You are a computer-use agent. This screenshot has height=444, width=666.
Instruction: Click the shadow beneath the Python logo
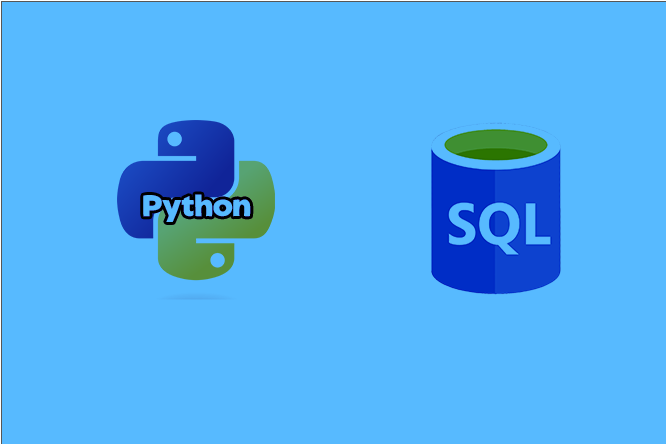point(196,297)
